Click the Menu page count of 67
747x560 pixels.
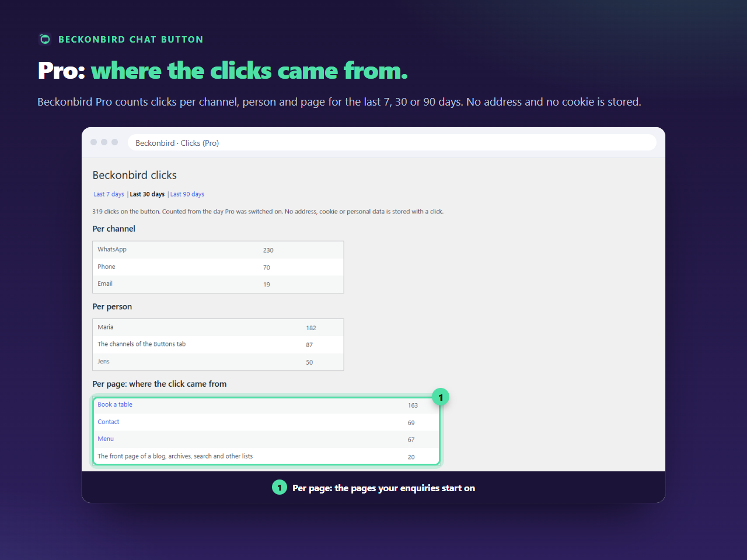pos(411,440)
